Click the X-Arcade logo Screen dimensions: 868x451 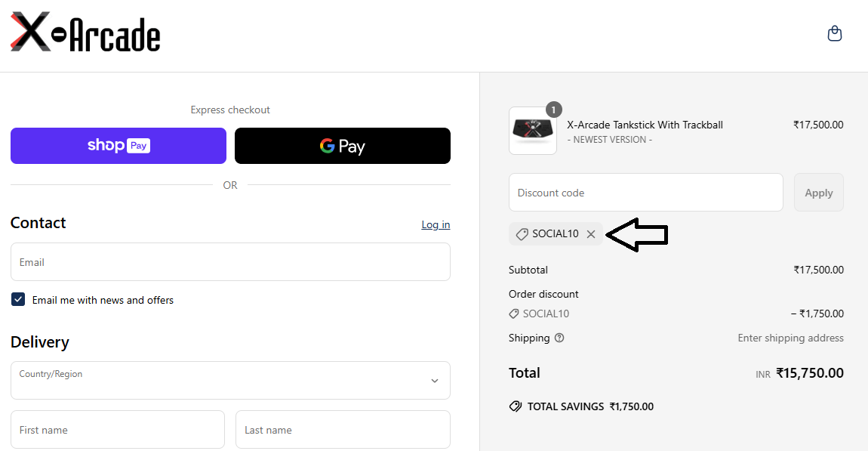coord(85,32)
